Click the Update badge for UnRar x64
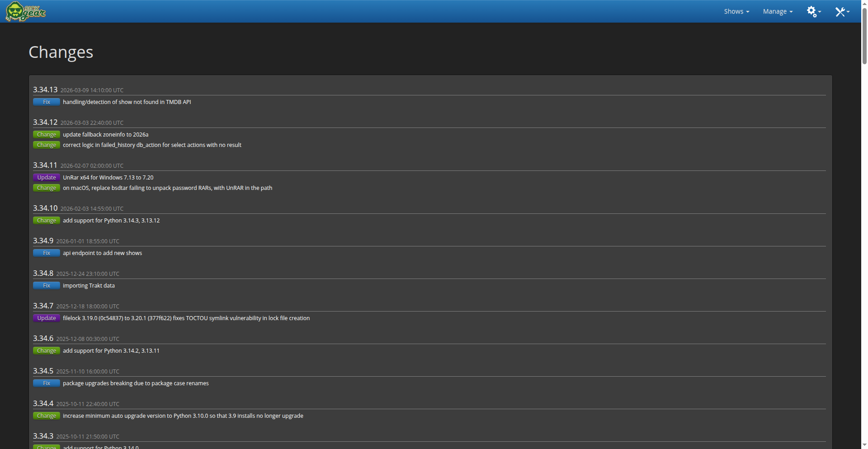 click(x=47, y=178)
